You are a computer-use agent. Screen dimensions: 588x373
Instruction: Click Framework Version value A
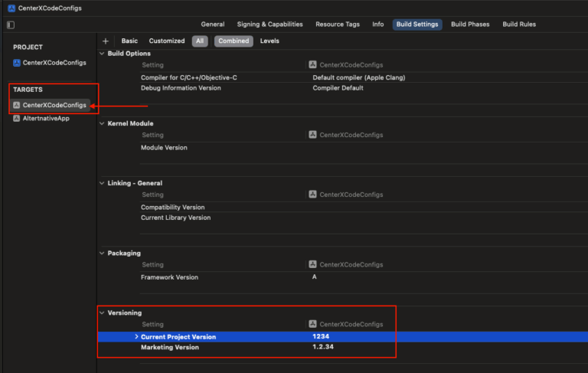pyautogui.click(x=314, y=276)
